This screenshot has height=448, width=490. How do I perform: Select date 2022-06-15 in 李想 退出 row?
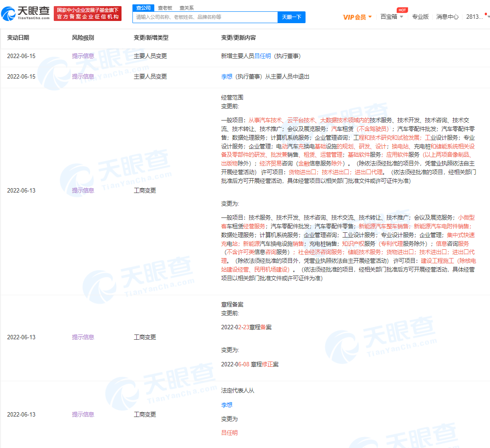click(21, 77)
